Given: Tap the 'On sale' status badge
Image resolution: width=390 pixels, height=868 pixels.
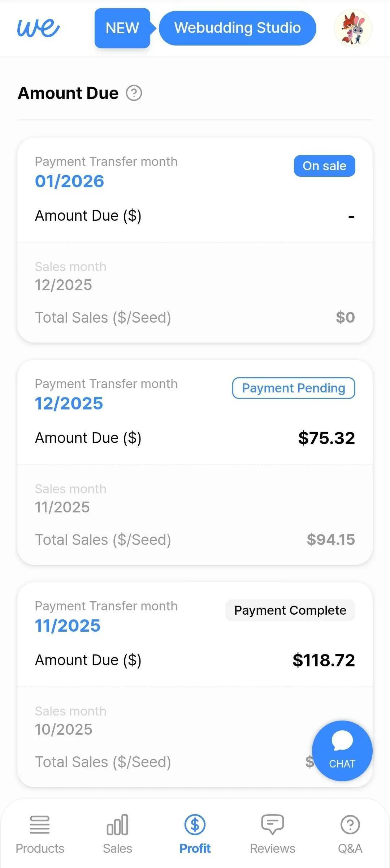Looking at the screenshot, I should 324,166.
